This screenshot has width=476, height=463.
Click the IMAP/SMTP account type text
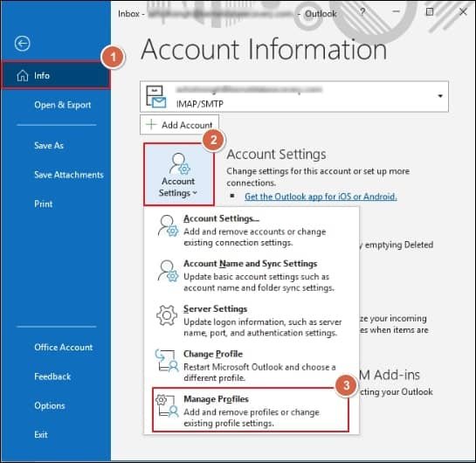pos(200,104)
